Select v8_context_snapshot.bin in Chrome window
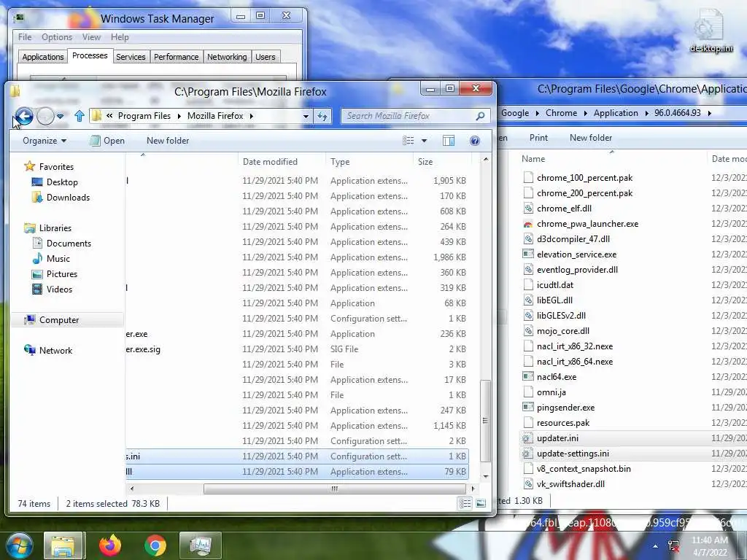The width and height of the screenshot is (747, 560). point(577,469)
